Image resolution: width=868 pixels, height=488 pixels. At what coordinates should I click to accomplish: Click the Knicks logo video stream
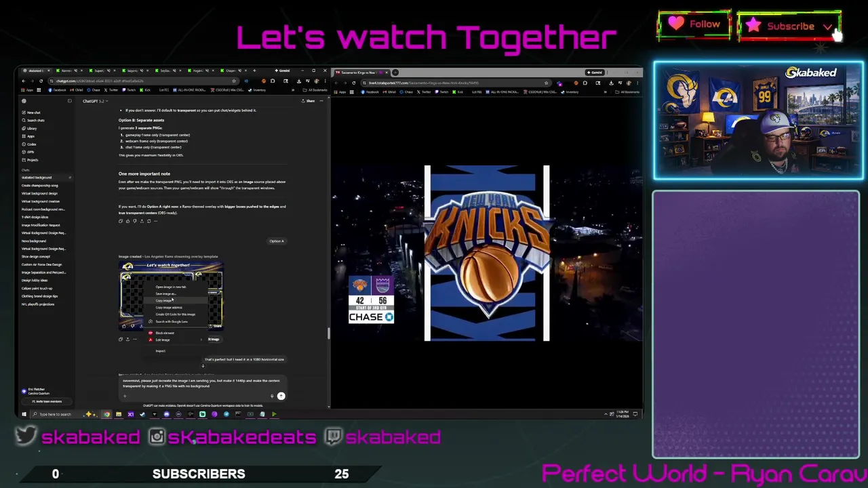coord(487,253)
